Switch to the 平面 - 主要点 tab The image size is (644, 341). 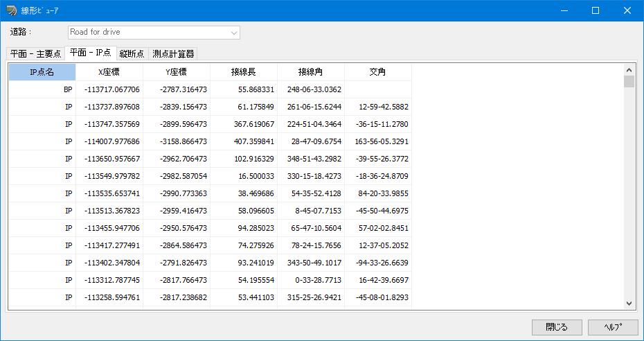pos(36,53)
